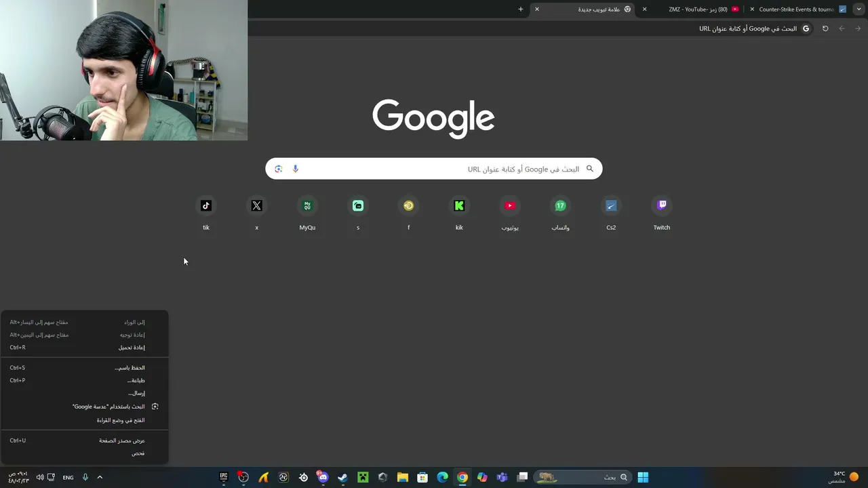Choose عرض مصدر الصفحة from context menu

pyautogui.click(x=84, y=441)
